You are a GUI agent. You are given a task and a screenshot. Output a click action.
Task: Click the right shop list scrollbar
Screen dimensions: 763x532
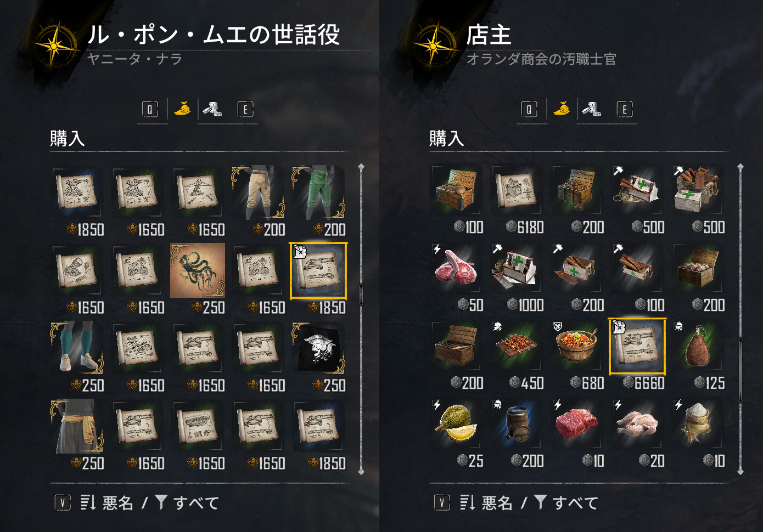(x=740, y=319)
